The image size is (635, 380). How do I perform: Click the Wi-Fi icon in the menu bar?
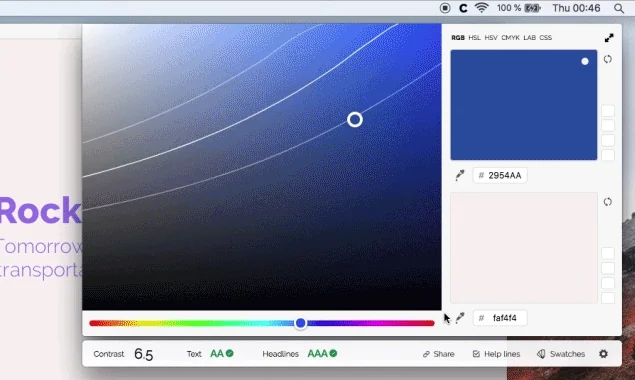(x=482, y=8)
